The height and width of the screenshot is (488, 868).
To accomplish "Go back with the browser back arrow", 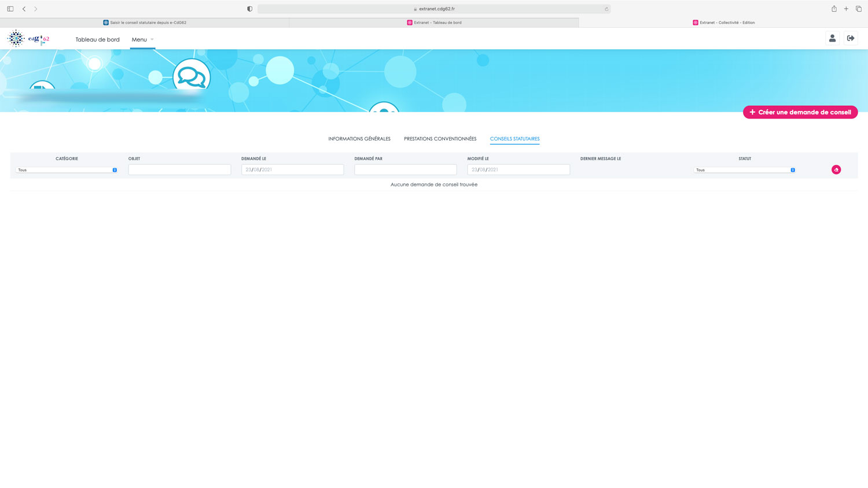I will 24,9.
